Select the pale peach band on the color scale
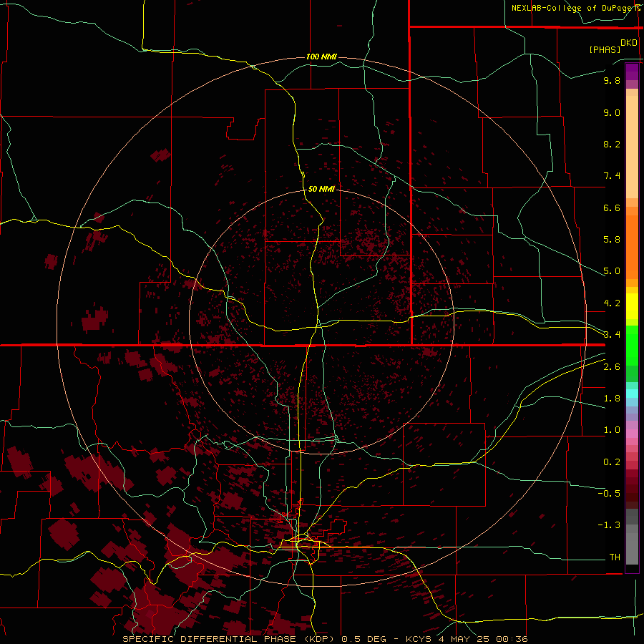Screen dimensions: 644x644 (632, 147)
